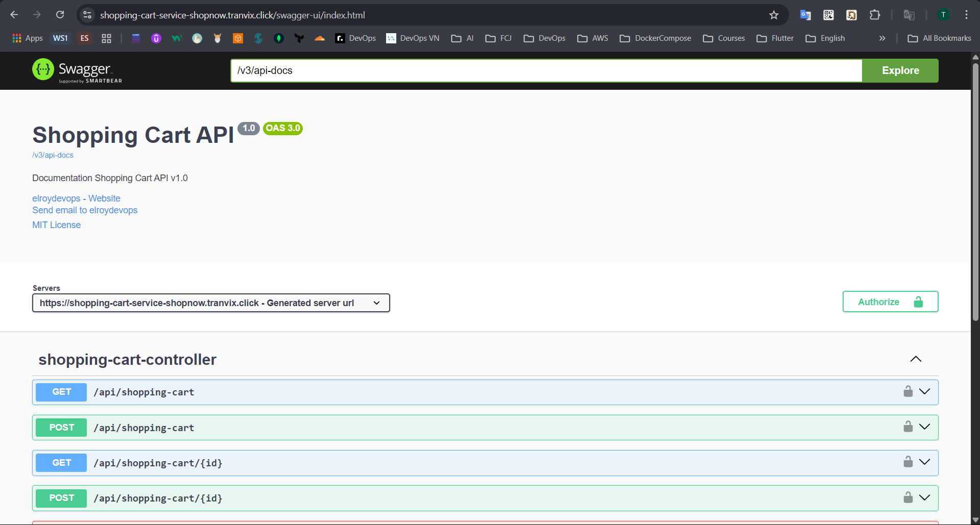Collapse the shopping-cart-controller section
Image resolution: width=980 pixels, height=525 pixels.
(916, 359)
